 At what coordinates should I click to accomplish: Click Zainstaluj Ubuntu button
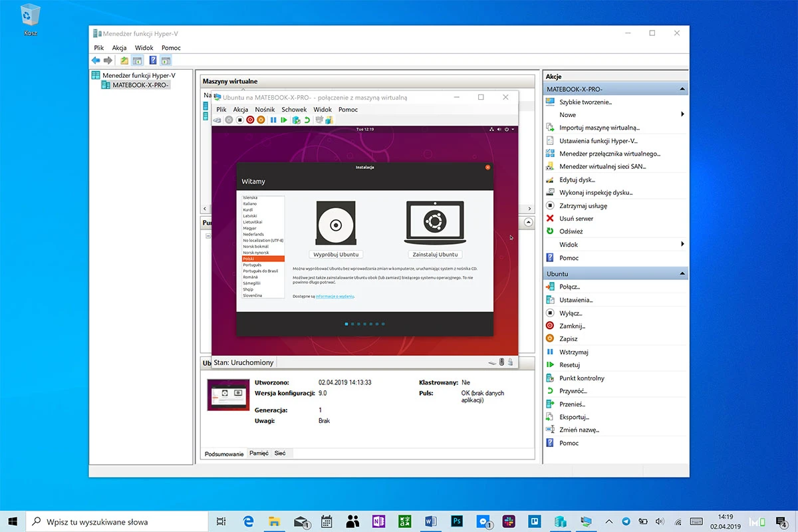click(435, 255)
